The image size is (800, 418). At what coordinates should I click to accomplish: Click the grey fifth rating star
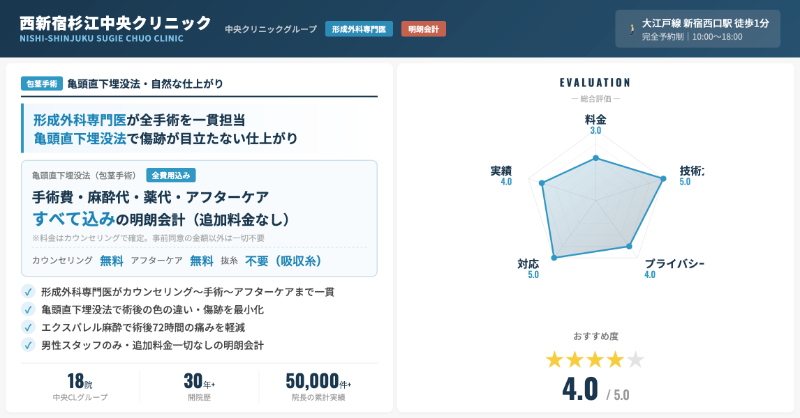click(635, 359)
